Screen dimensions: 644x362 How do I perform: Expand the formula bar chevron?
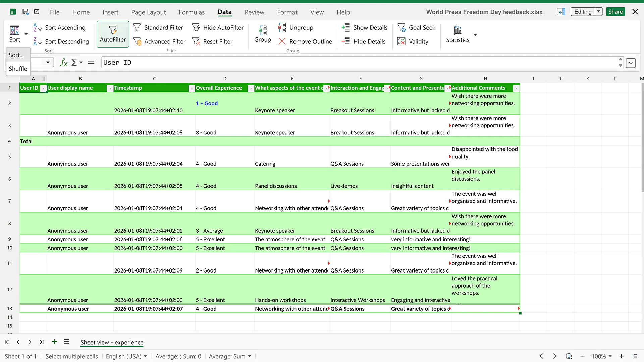(x=631, y=63)
